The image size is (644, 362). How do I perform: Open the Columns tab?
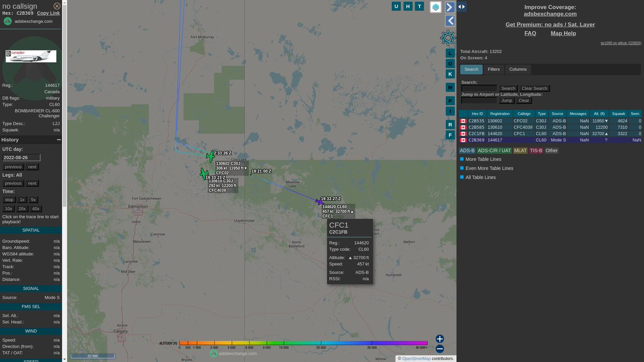click(x=518, y=69)
